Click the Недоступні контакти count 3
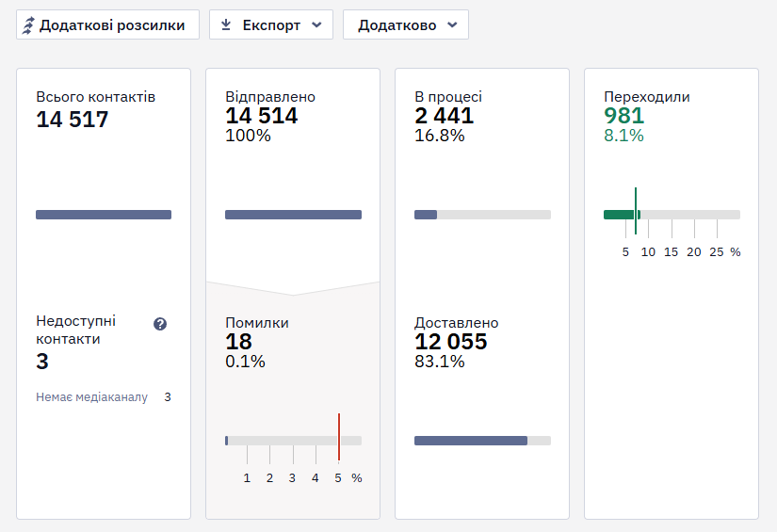The image size is (777, 532). click(42, 362)
